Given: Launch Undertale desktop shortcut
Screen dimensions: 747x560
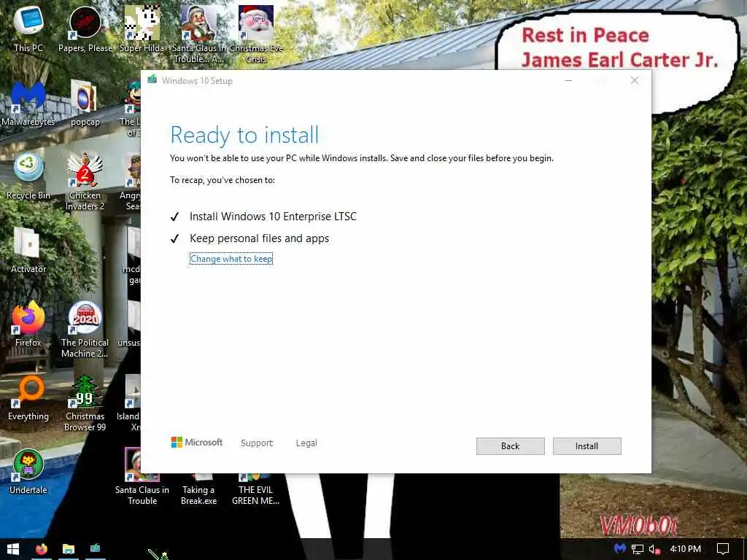Looking at the screenshot, I should pyautogui.click(x=28, y=472).
